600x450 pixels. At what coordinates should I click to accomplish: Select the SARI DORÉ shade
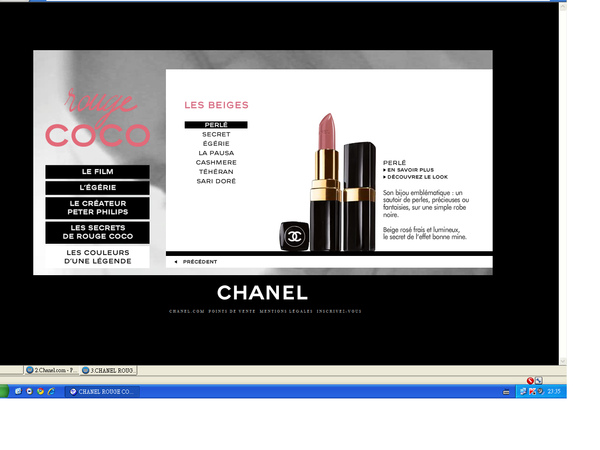click(x=216, y=181)
